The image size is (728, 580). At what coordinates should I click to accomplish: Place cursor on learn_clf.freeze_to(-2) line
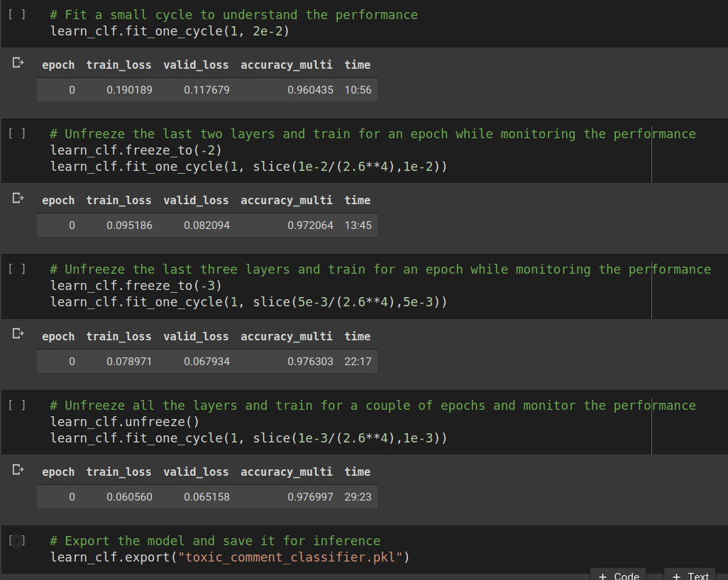(x=136, y=150)
